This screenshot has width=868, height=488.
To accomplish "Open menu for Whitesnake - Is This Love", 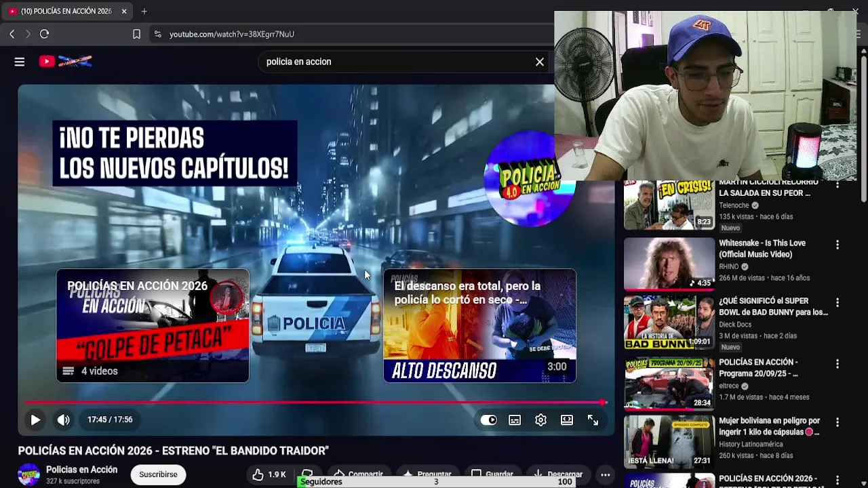I will (x=837, y=245).
